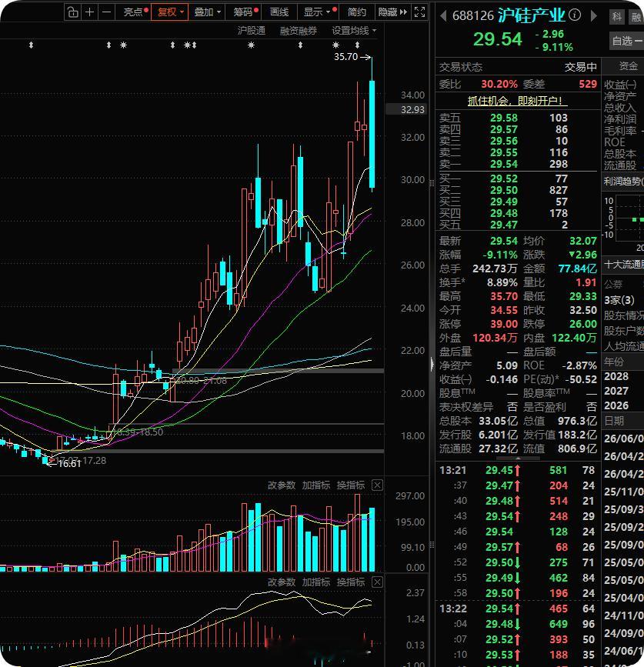The height and width of the screenshot is (667, 644).
Task: Open stock info via the i icon
Action: pyautogui.click(x=575, y=15)
